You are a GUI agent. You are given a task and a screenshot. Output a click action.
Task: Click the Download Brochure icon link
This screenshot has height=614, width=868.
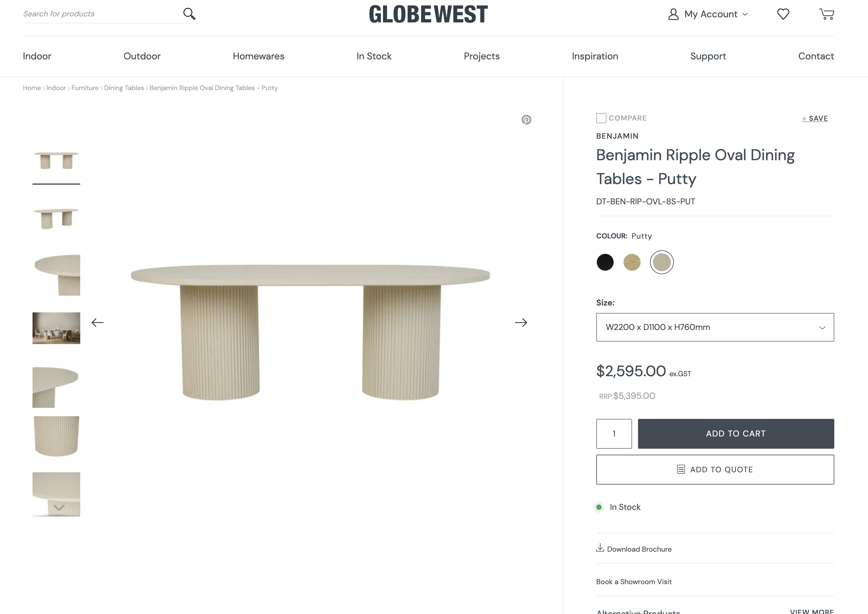[x=600, y=548]
